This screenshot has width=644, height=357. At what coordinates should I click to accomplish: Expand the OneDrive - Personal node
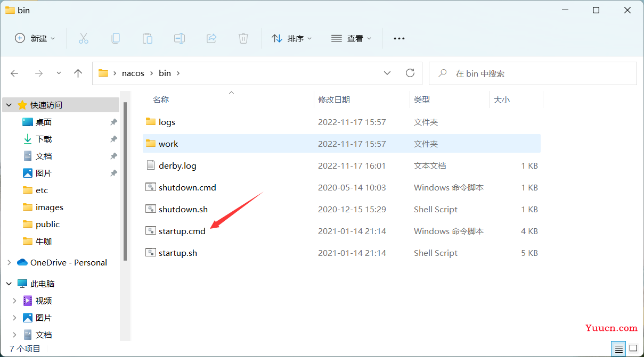(9, 262)
